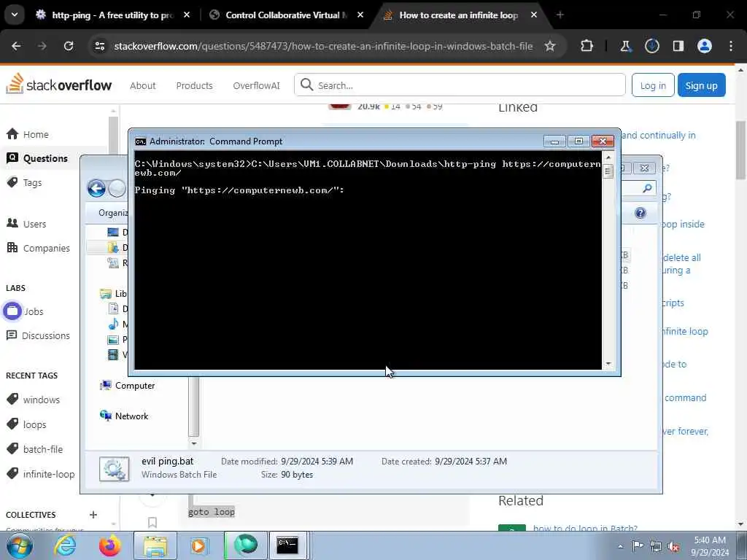Launch Internet Explorer from taskbar
Viewport: 747px width, 560px height.
pos(65,545)
